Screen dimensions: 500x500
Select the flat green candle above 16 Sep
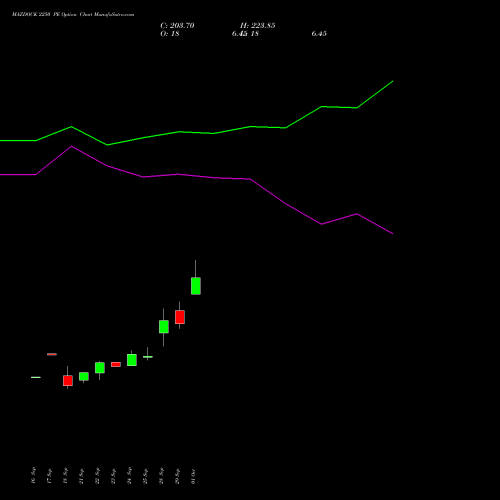click(x=36, y=377)
